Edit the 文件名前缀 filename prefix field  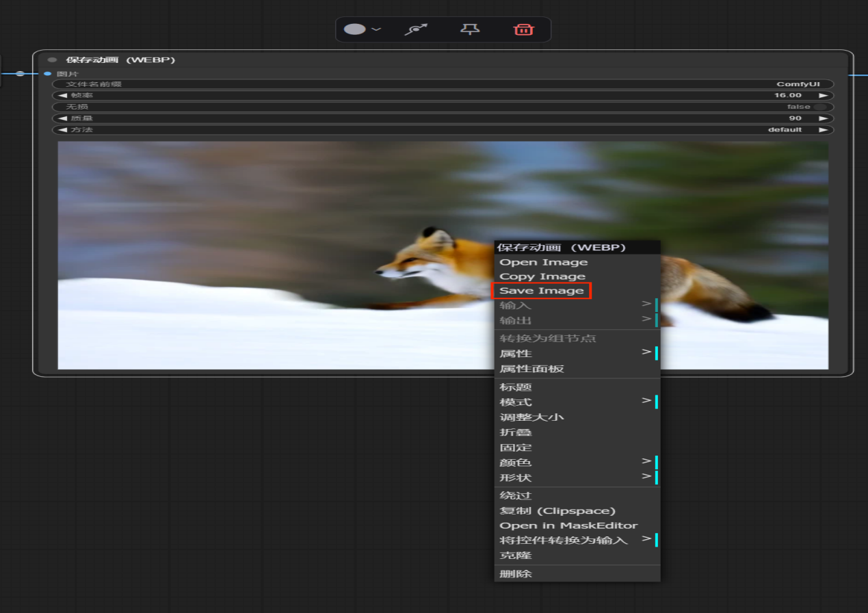click(x=443, y=84)
